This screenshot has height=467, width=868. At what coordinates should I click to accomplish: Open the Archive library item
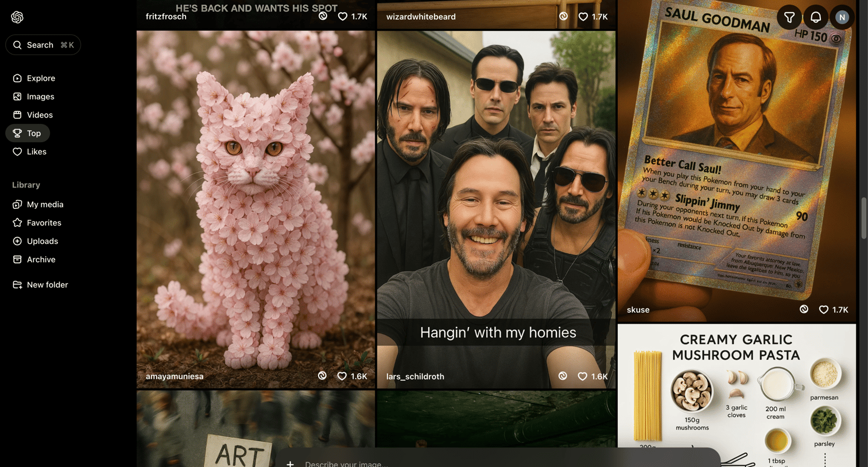pos(34,259)
